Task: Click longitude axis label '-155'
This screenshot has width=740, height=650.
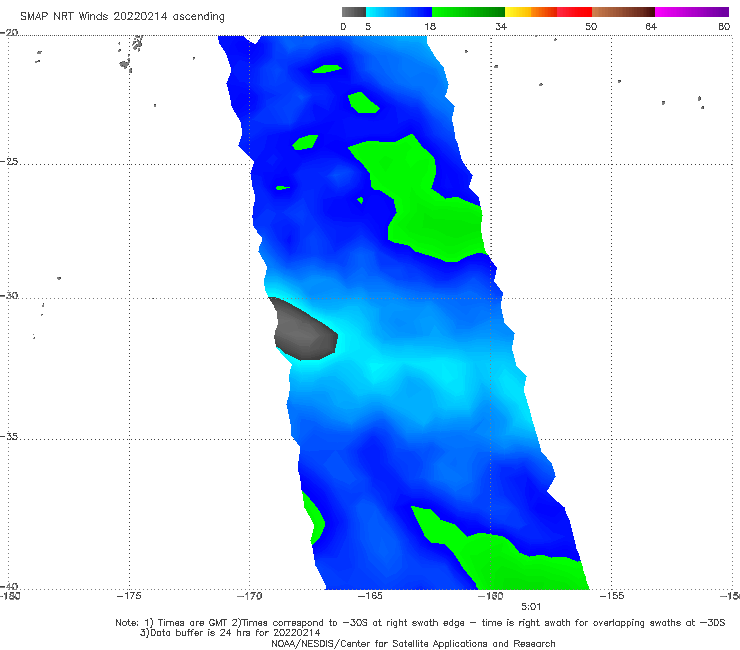Action: tap(612, 596)
